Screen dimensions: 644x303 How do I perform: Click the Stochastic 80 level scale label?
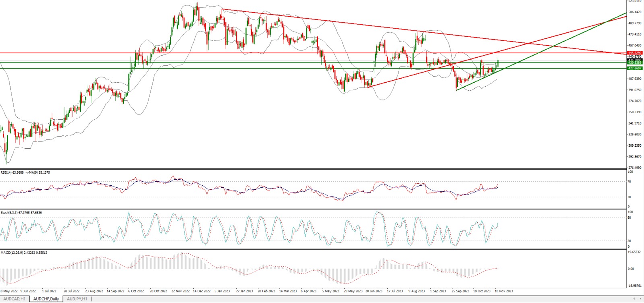630,218
